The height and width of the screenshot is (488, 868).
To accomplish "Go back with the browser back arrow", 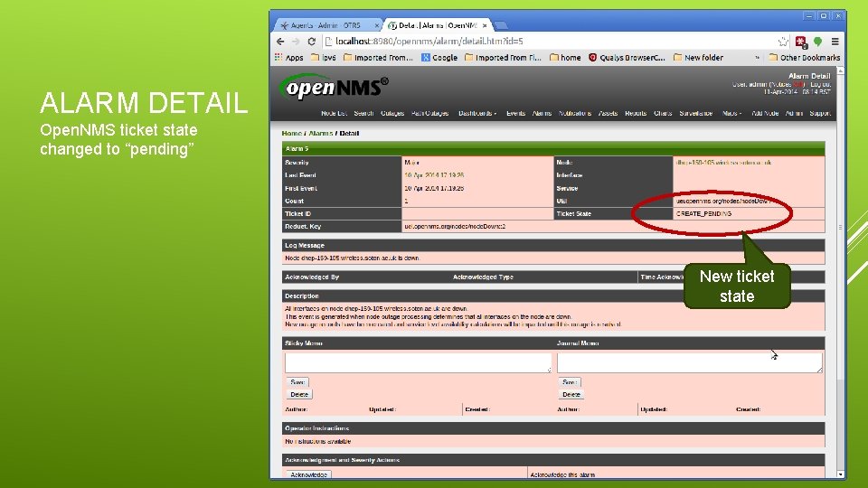I will [x=280, y=42].
